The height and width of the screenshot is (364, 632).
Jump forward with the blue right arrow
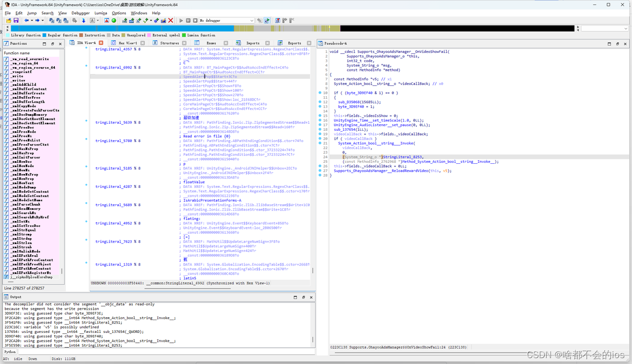tap(37, 20)
